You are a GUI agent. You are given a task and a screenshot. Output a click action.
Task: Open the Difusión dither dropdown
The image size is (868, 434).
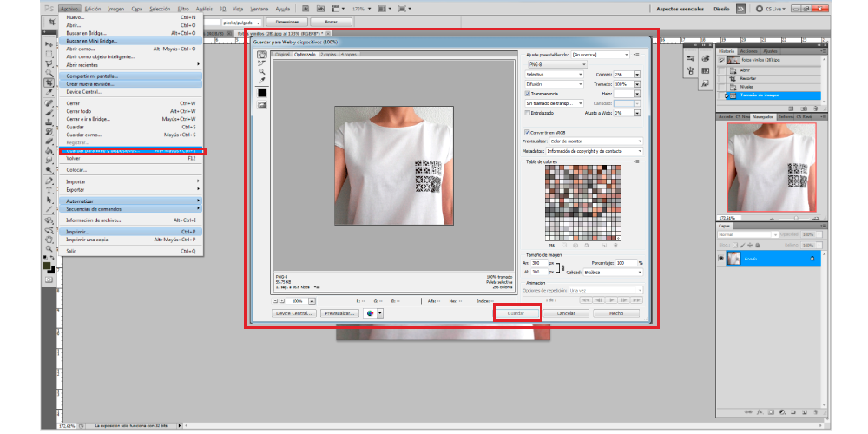[x=554, y=84]
